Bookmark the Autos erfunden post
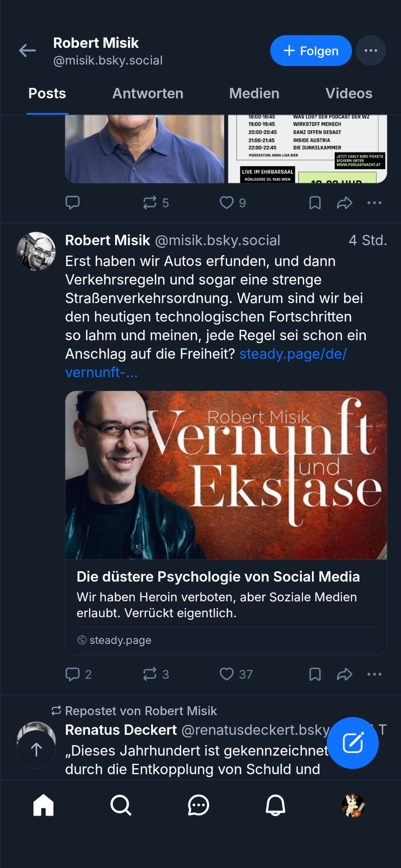 pos(315,674)
